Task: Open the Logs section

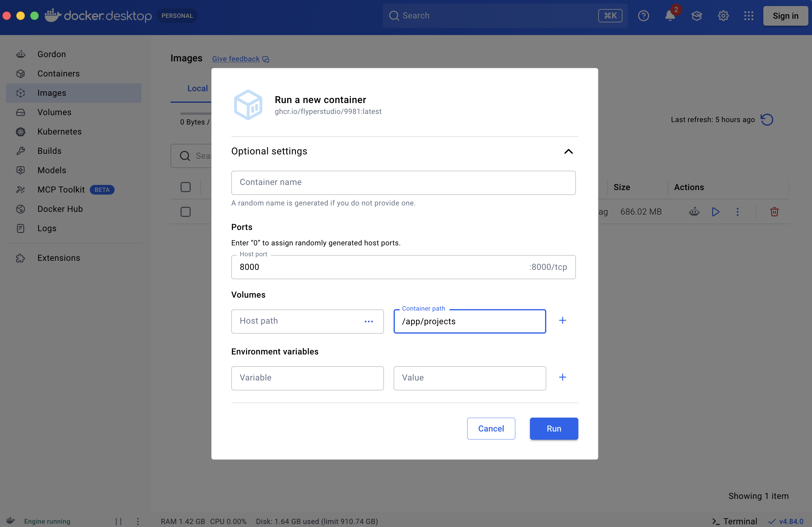Action: coord(73,228)
